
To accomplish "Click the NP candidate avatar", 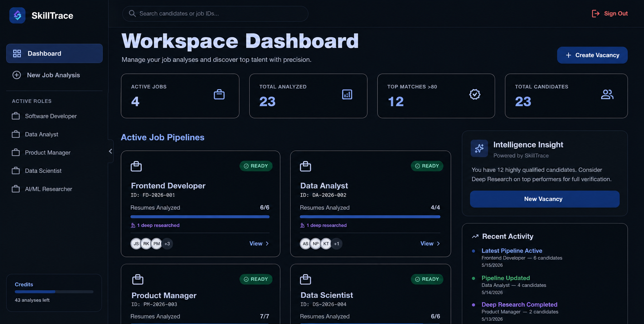I will click(316, 244).
